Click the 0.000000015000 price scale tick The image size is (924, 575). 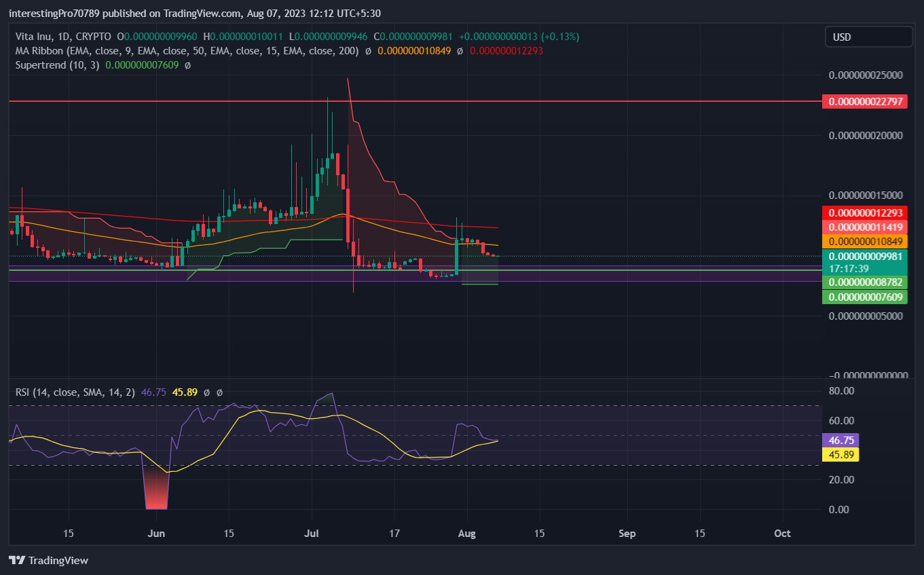866,196
